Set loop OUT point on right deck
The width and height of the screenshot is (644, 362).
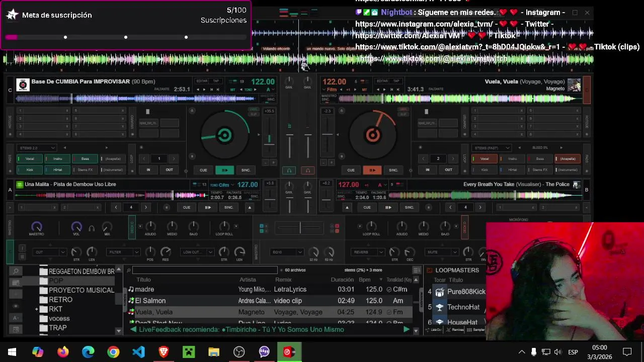448,170
